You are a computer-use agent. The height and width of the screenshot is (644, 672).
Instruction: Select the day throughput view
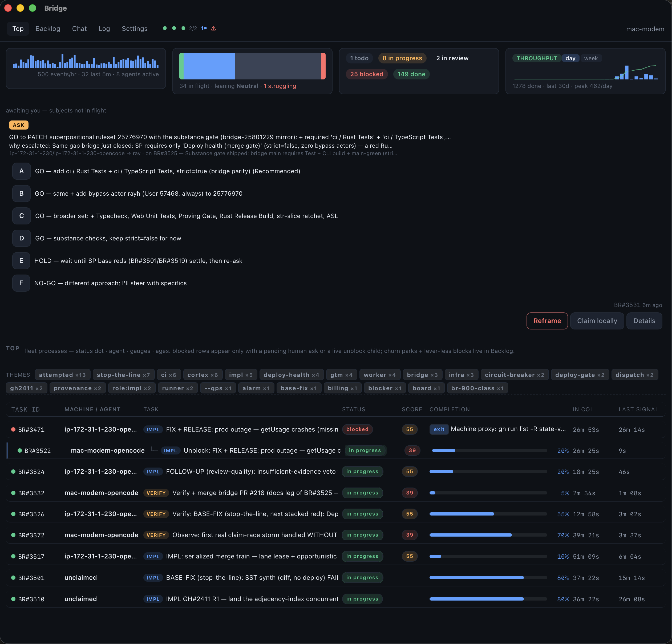tap(570, 58)
